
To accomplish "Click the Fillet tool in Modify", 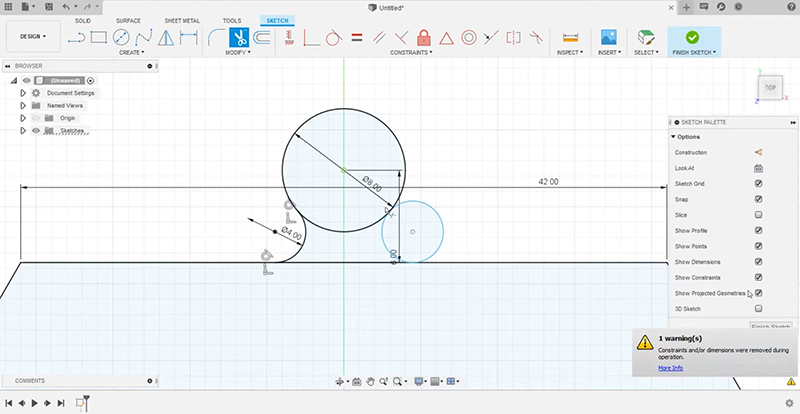I will pos(215,38).
